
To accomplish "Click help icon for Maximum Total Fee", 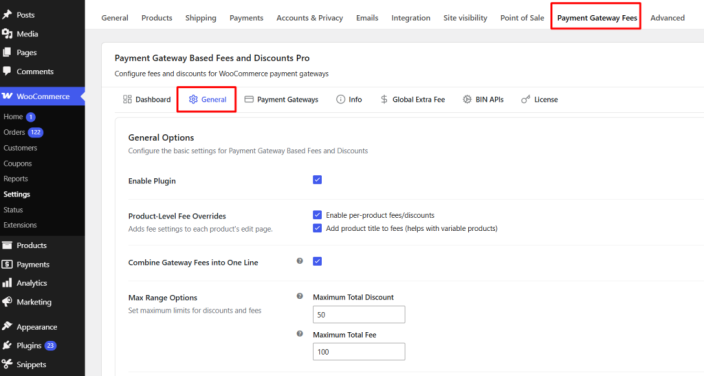I will pyautogui.click(x=299, y=334).
